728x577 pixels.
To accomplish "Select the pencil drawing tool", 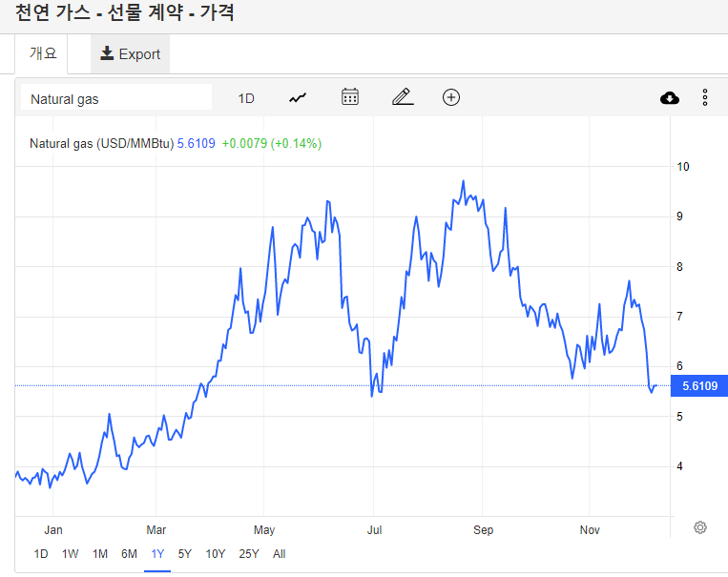I will (x=403, y=97).
